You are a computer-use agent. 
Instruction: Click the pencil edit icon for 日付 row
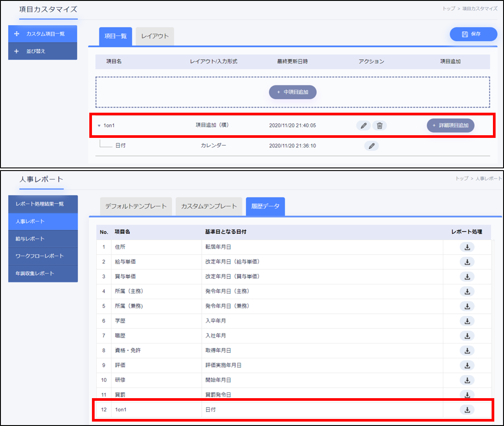(x=371, y=146)
